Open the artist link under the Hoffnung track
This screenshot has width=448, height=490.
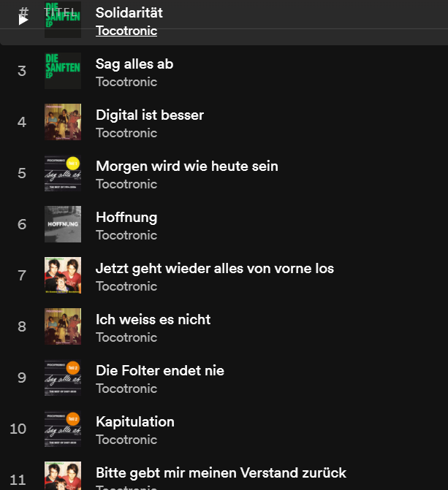(x=126, y=235)
